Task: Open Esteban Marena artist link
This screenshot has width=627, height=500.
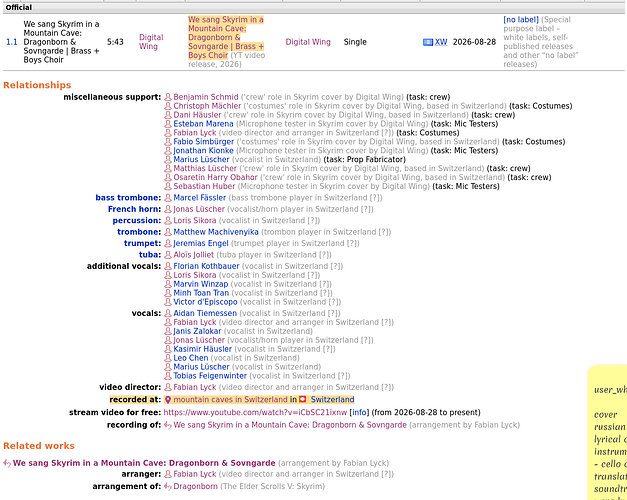Action: tap(203, 124)
